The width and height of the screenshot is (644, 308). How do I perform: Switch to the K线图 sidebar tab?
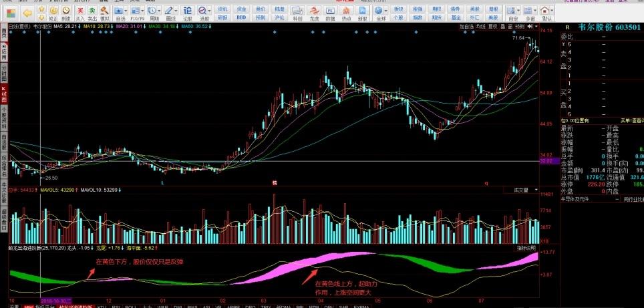pyautogui.click(x=4, y=94)
